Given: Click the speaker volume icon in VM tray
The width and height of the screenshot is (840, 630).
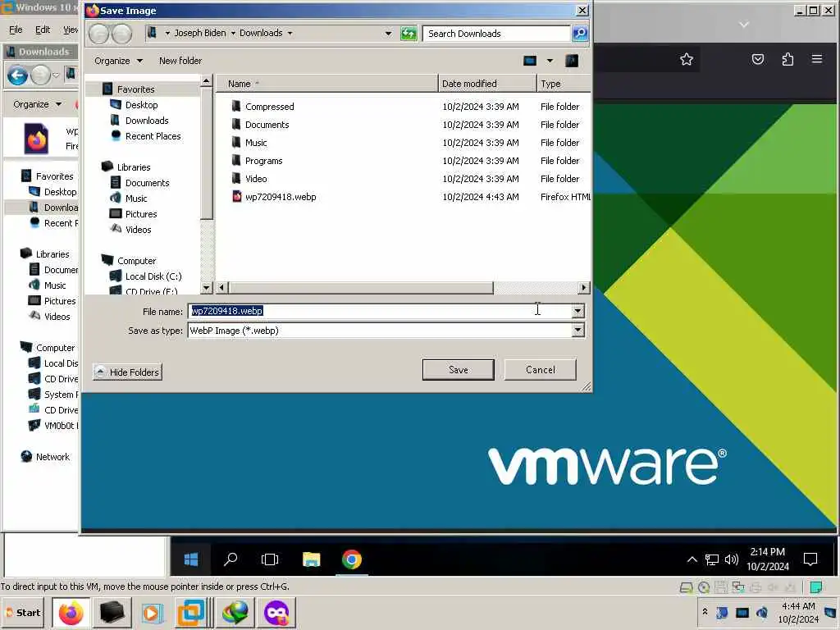Looking at the screenshot, I should (x=731, y=559).
